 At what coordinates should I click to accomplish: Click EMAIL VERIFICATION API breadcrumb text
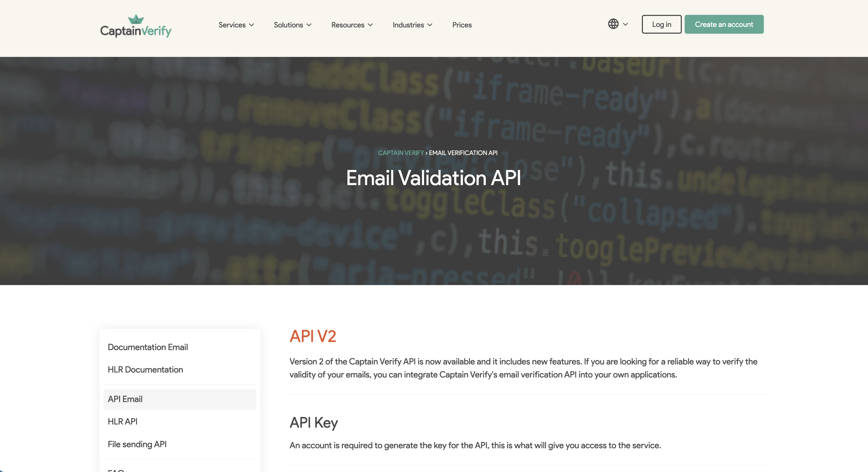click(x=463, y=153)
